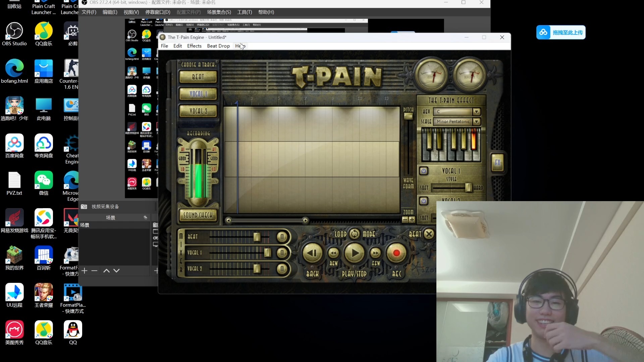
Task: Move scene up with OBS up arrow
Action: click(x=106, y=270)
